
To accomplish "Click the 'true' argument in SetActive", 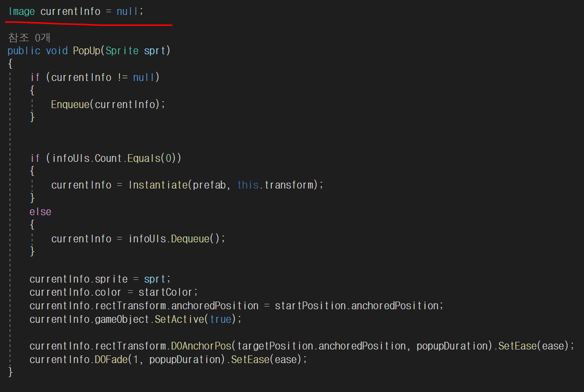I will click(221, 319).
